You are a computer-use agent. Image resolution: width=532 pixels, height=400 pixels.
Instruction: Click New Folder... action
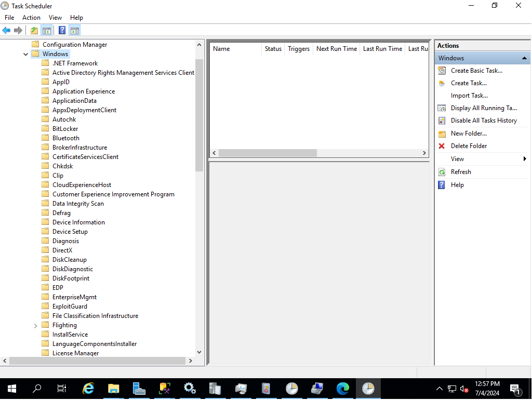click(x=469, y=134)
